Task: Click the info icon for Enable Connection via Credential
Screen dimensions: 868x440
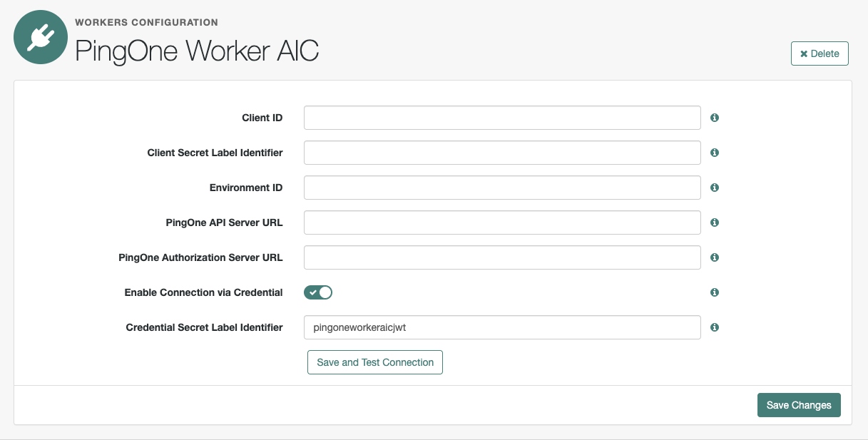Action: (714, 292)
